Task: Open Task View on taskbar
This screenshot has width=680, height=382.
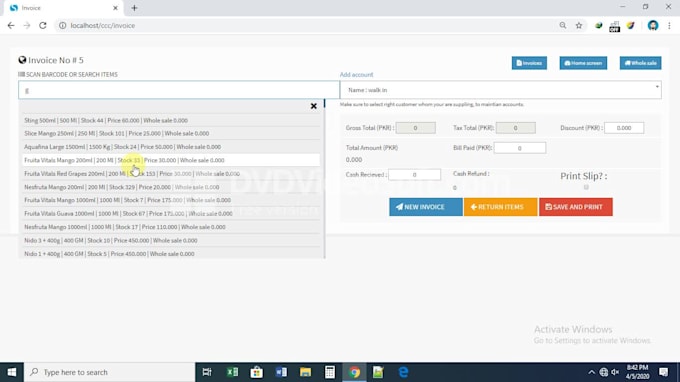Action: 207,372
